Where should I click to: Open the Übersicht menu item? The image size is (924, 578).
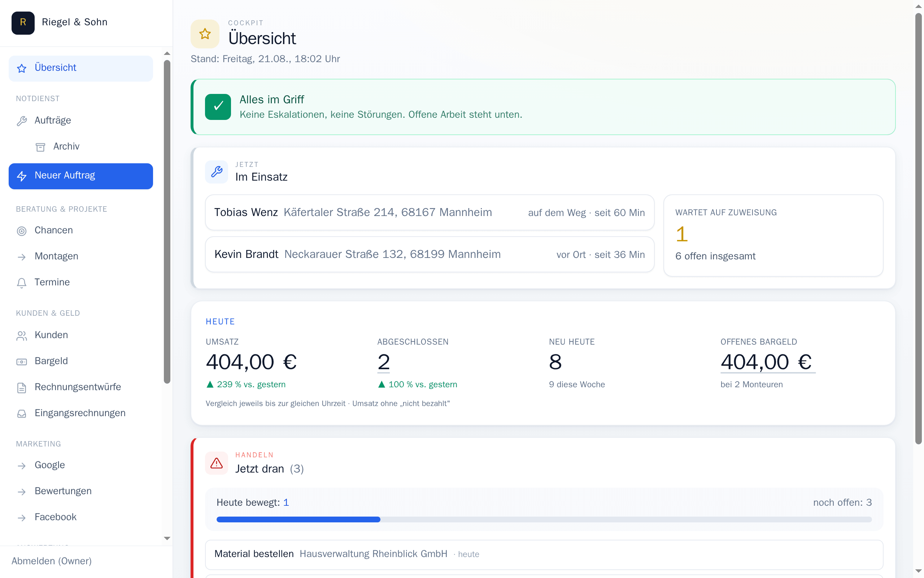pyautogui.click(x=80, y=68)
